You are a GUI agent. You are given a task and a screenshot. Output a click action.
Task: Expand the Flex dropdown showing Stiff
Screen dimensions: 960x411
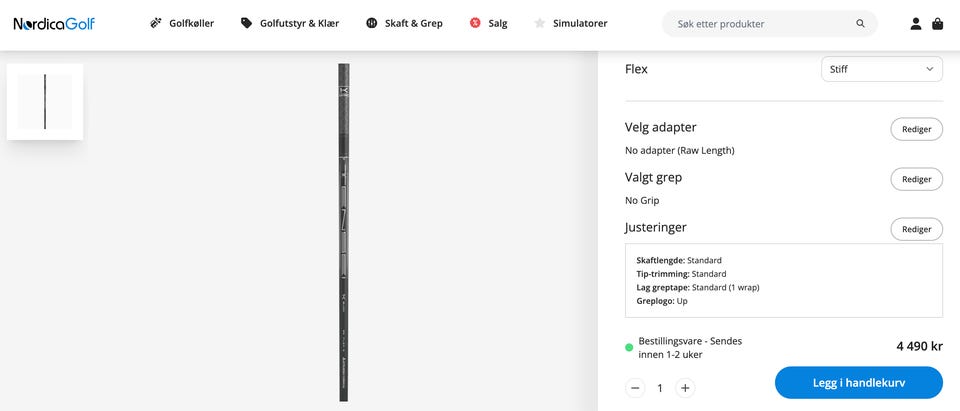(x=882, y=69)
